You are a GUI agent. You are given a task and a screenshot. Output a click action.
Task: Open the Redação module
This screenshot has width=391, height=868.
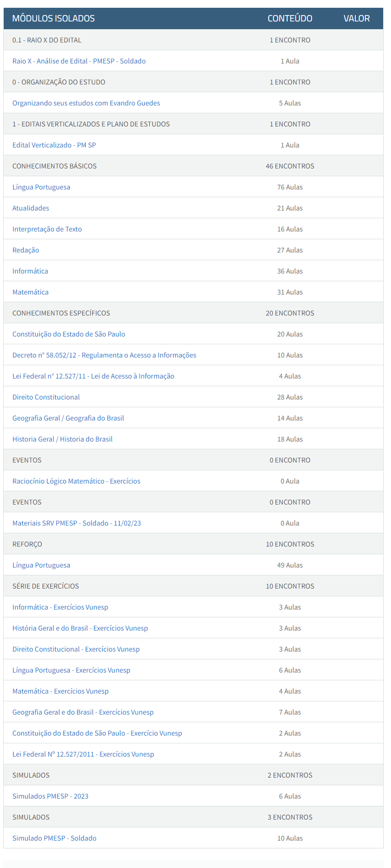[x=26, y=250]
